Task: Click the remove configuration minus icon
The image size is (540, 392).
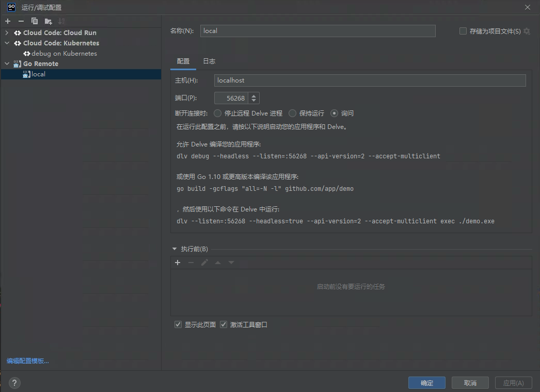Action: point(21,21)
